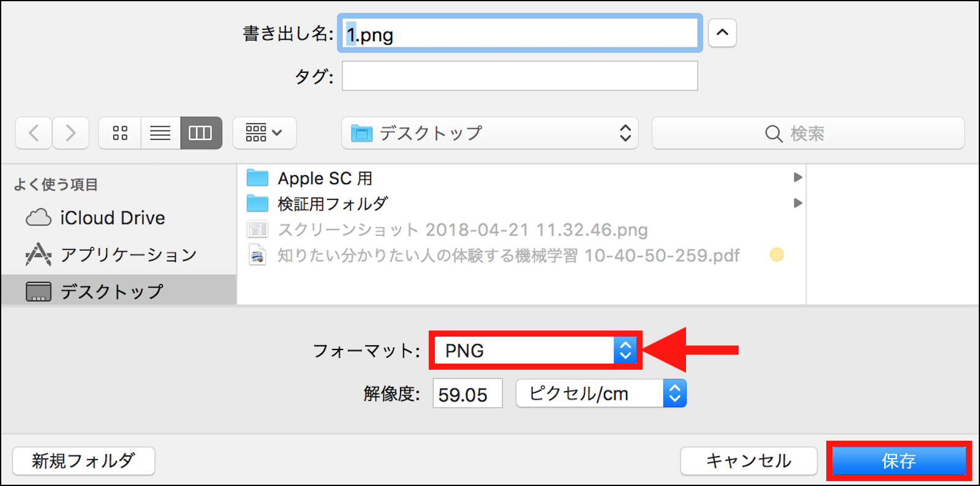Click the 保存 button

(x=899, y=461)
